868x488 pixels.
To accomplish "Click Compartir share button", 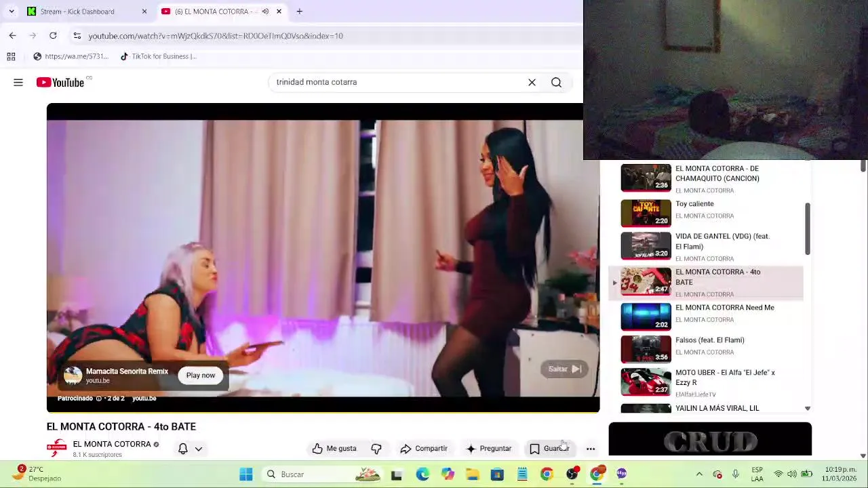I will (424, 448).
